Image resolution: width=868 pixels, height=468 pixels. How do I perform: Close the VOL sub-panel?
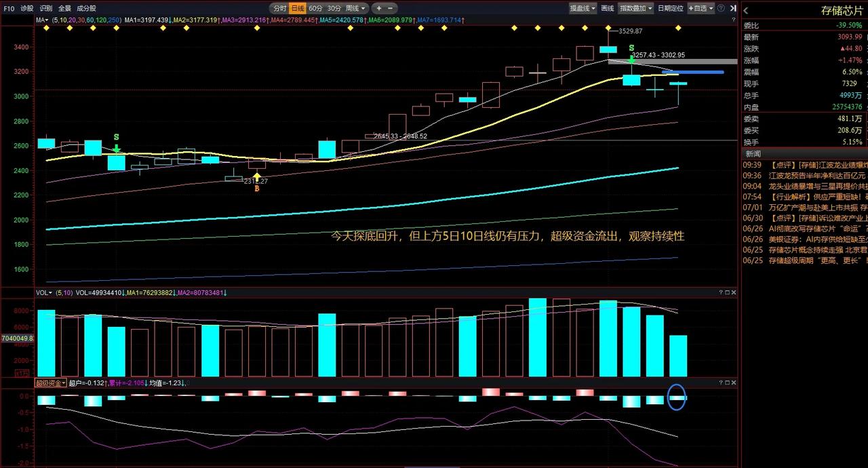734,293
